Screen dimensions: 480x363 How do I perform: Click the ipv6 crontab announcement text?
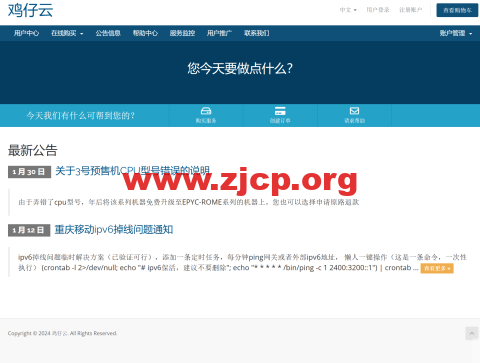click(x=242, y=262)
